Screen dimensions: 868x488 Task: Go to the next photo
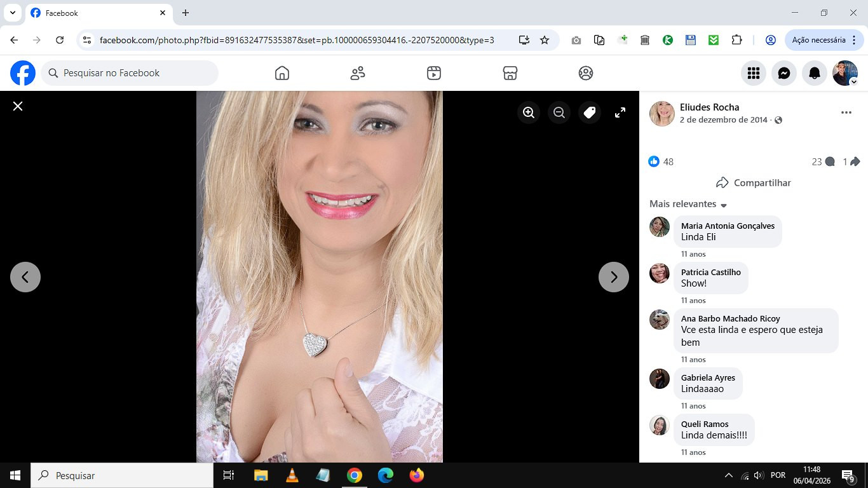(x=613, y=277)
